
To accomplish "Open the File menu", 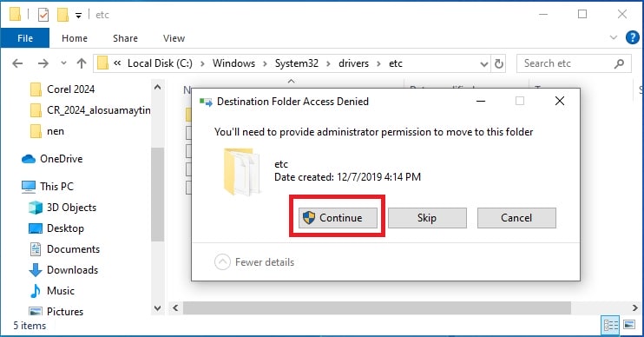I will (25, 38).
